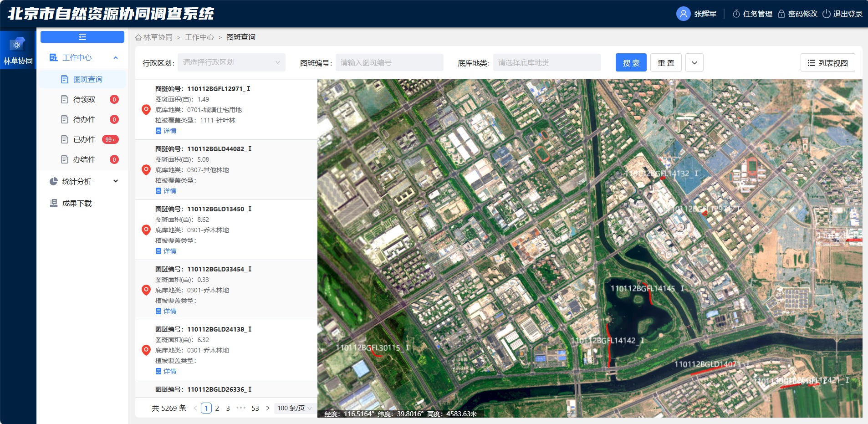The height and width of the screenshot is (424, 868).
Task: Click the 成果下载 icon
Action: pyautogui.click(x=53, y=203)
